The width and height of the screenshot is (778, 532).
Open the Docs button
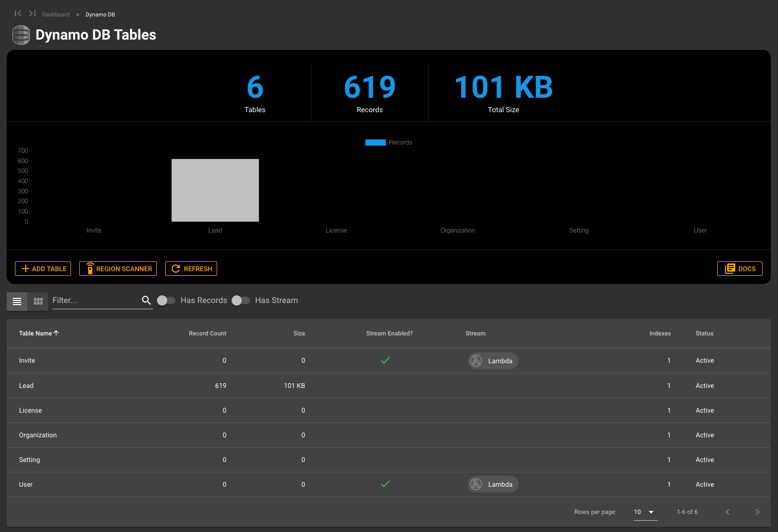pyautogui.click(x=740, y=269)
